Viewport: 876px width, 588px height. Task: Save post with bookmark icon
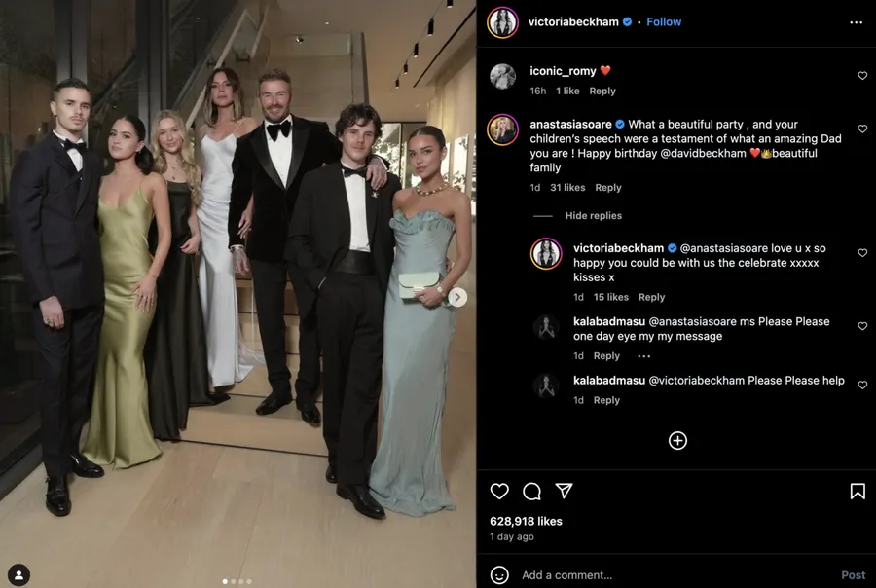click(x=858, y=492)
